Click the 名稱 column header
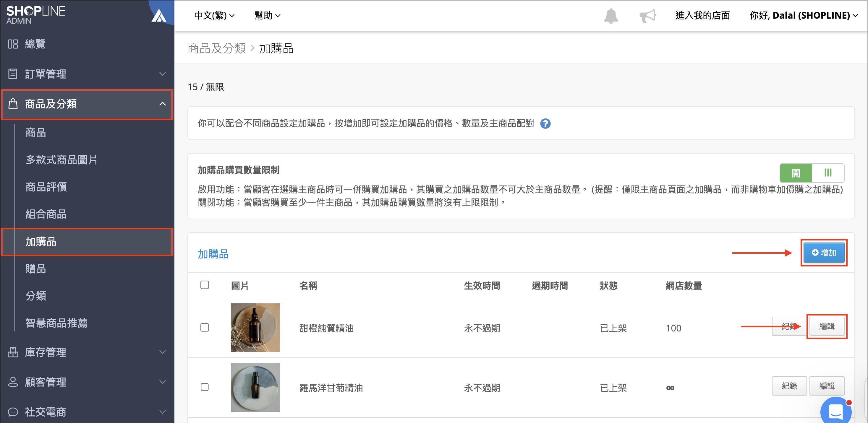Viewport: 868px width, 423px height. 308,286
